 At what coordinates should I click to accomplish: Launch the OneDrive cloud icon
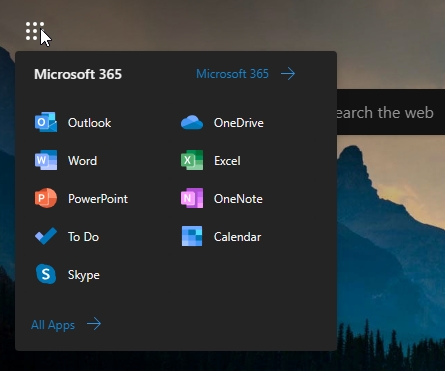192,122
